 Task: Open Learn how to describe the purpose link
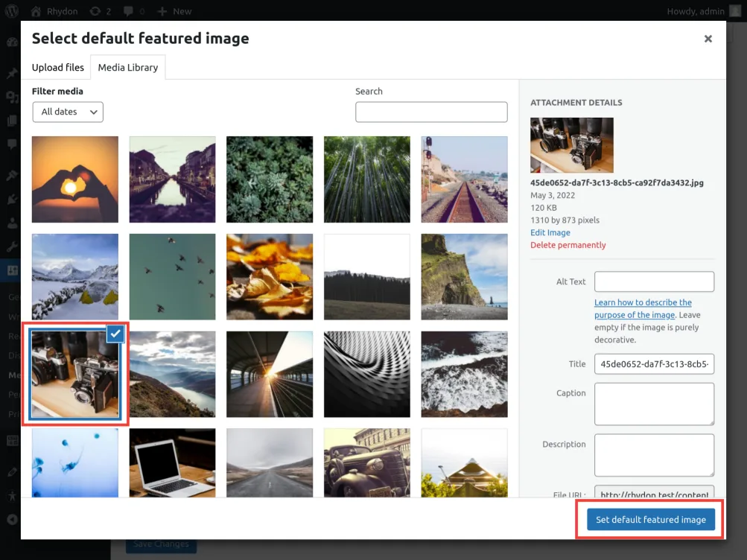click(x=643, y=308)
